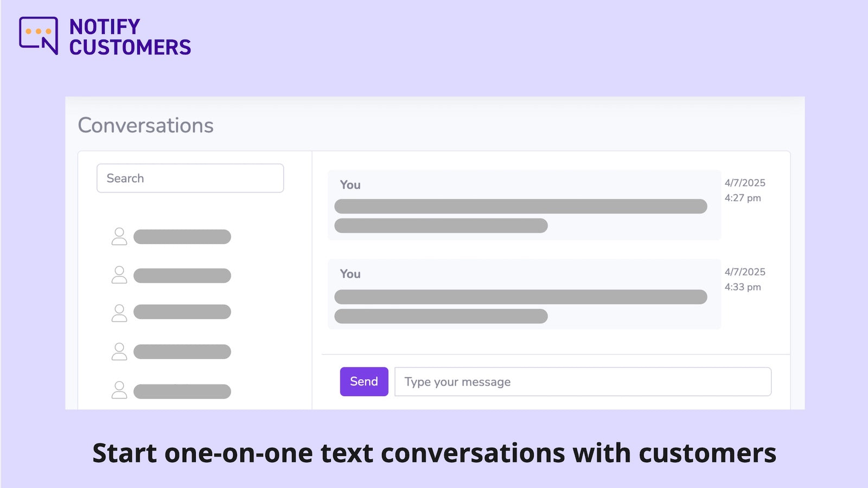Viewport: 868px width, 488px height.
Task: Click the 4/7/2025 date next to first message
Action: [x=744, y=183]
